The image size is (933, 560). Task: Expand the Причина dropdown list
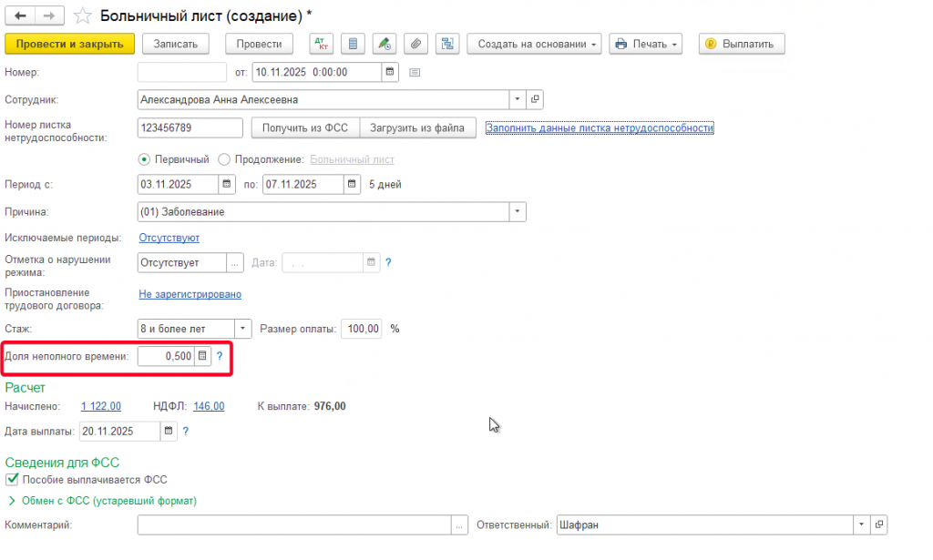coord(518,211)
